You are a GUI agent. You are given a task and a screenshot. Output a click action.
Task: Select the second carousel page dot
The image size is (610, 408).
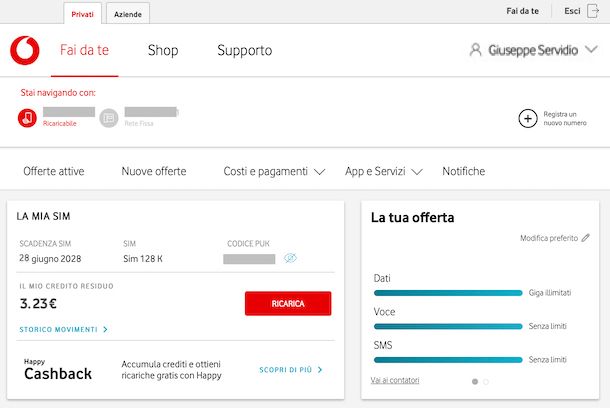(486, 382)
